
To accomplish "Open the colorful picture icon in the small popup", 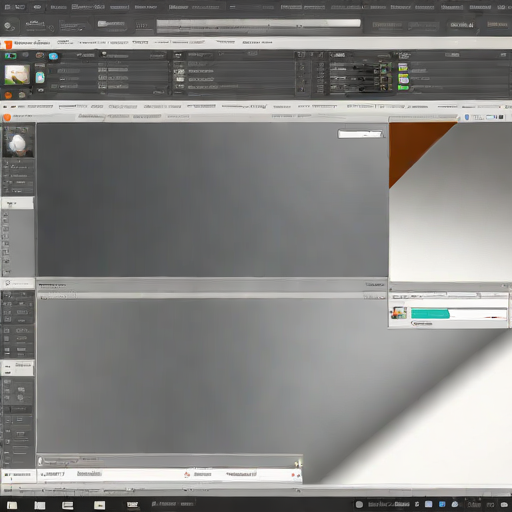I will click(399, 313).
